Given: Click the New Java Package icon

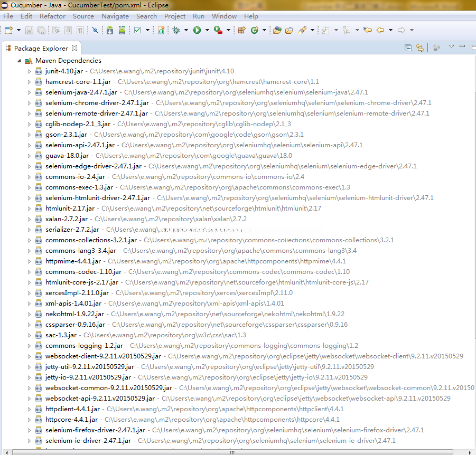Looking at the screenshot, I should tap(241, 30).
